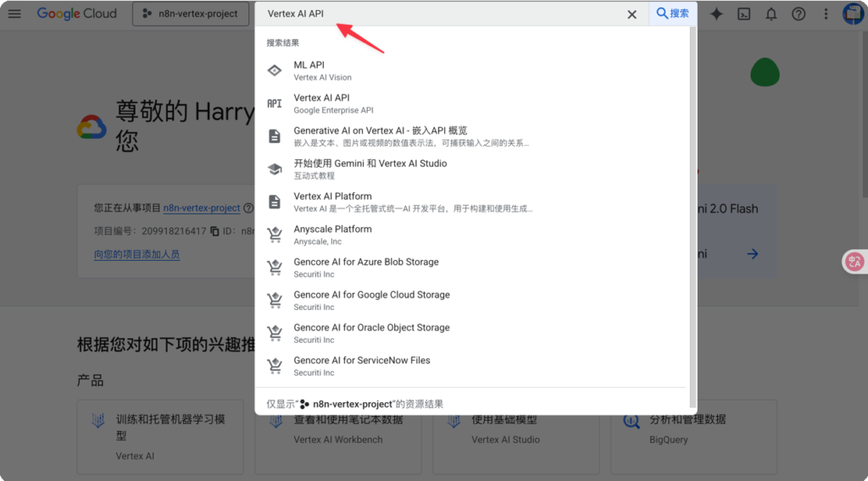Copy the project number icon
This screenshot has height=481, width=868.
click(214, 230)
